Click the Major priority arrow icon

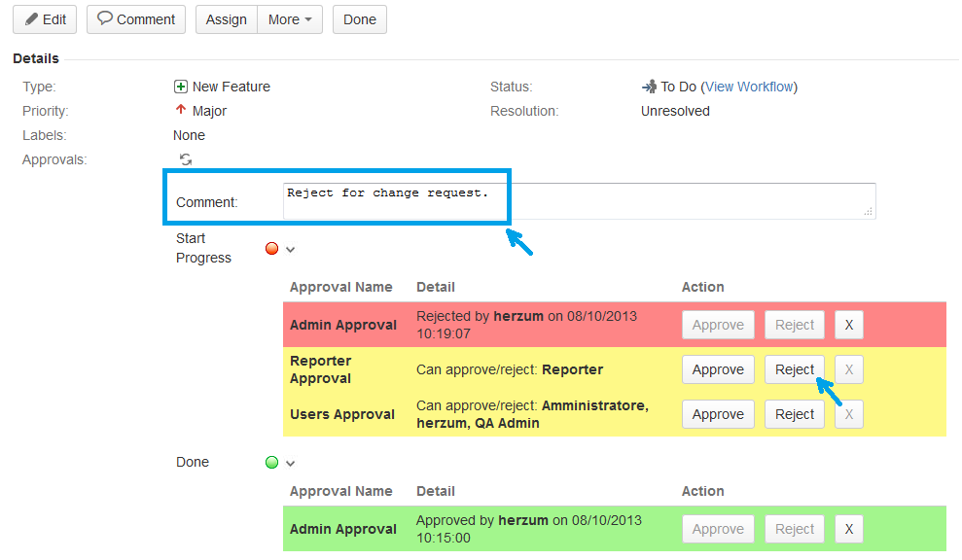point(181,111)
